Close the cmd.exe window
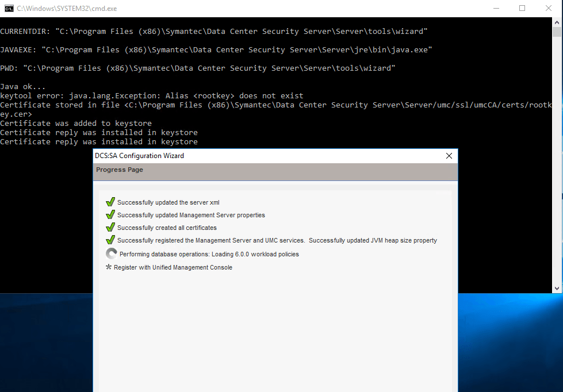The image size is (563, 392). [x=549, y=8]
